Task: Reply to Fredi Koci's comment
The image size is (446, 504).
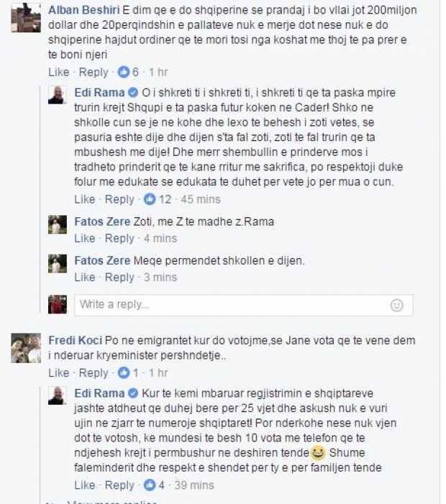Action: (94, 373)
